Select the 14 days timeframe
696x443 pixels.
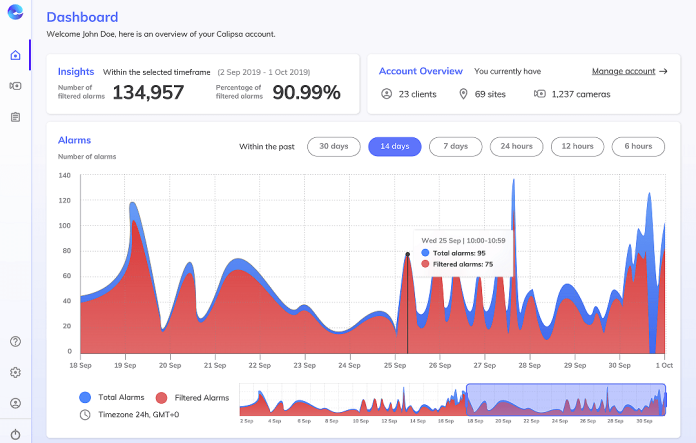tap(394, 146)
